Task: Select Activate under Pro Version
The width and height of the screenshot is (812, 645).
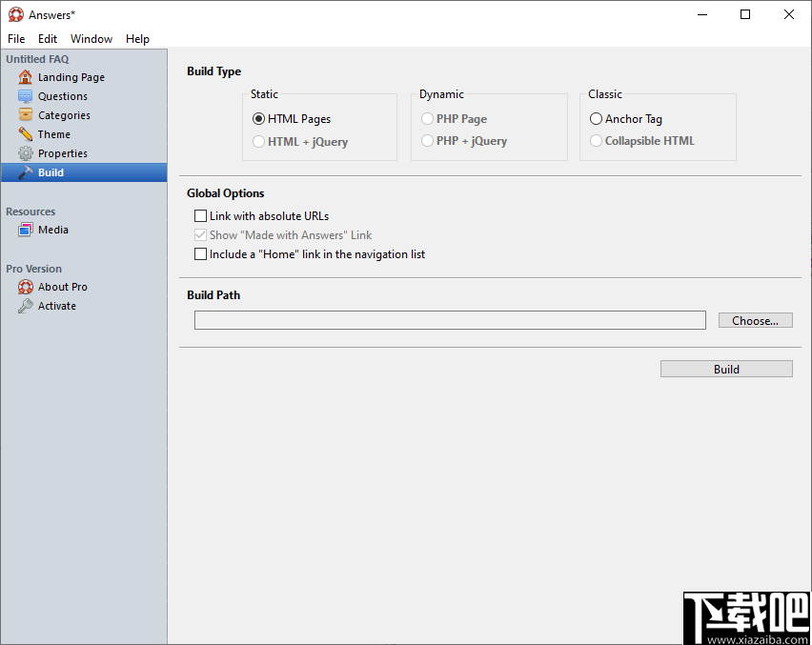Action: [x=84, y=306]
